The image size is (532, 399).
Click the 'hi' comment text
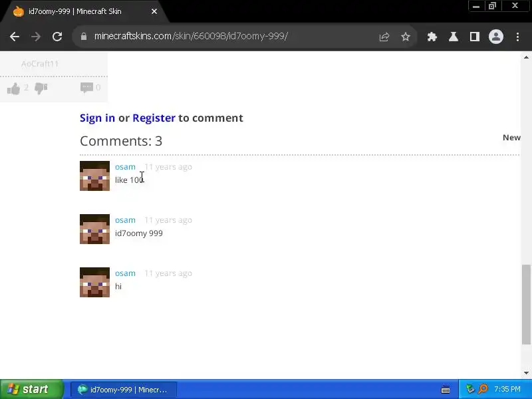click(x=118, y=287)
